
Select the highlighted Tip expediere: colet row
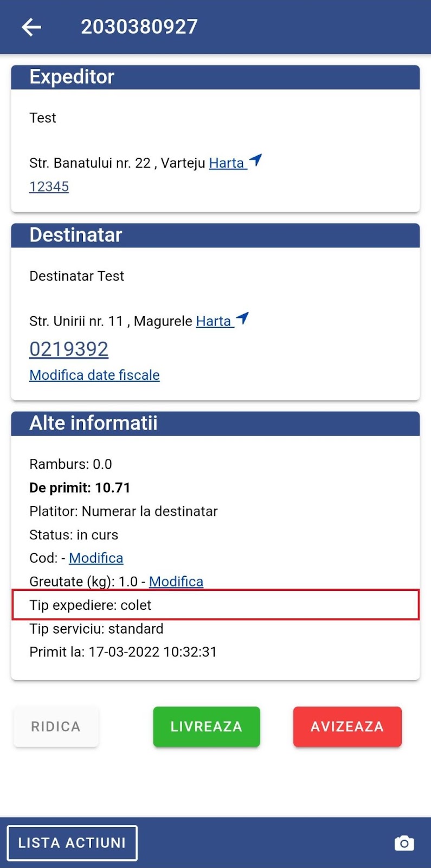tap(216, 604)
